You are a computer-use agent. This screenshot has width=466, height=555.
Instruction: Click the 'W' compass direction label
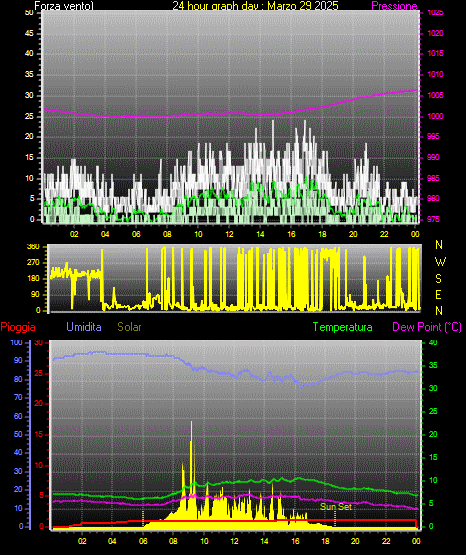point(440,262)
